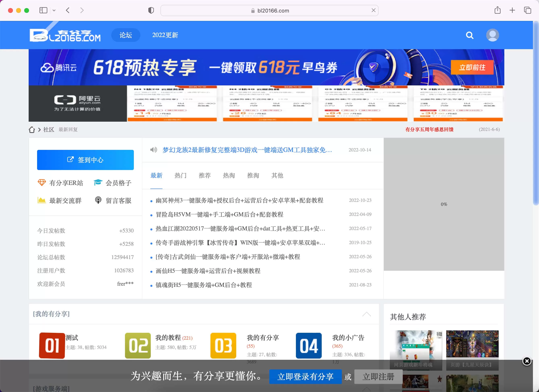
Task: Open the Share menu
Action: (x=497, y=10)
